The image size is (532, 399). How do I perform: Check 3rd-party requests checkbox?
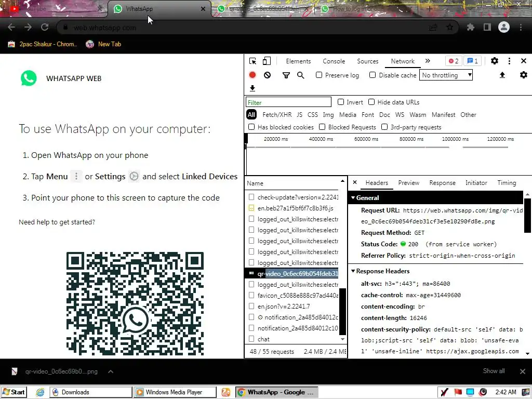384,127
